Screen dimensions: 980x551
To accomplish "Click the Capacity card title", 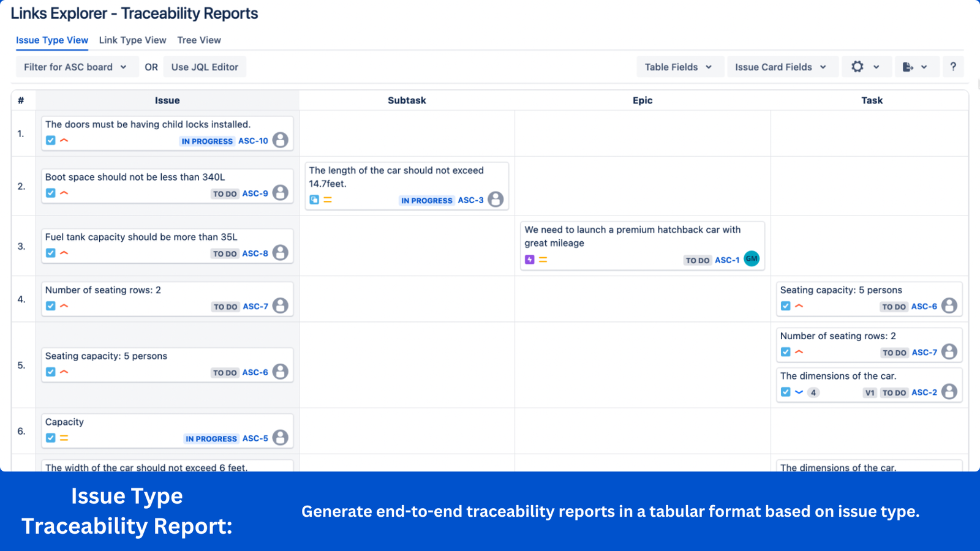I will 64,422.
